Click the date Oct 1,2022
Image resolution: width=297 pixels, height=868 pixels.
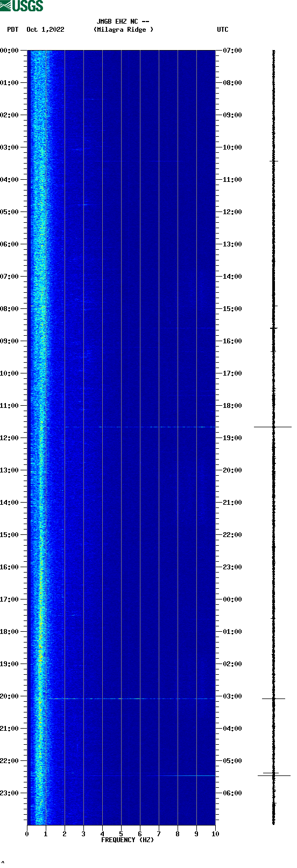(45, 30)
